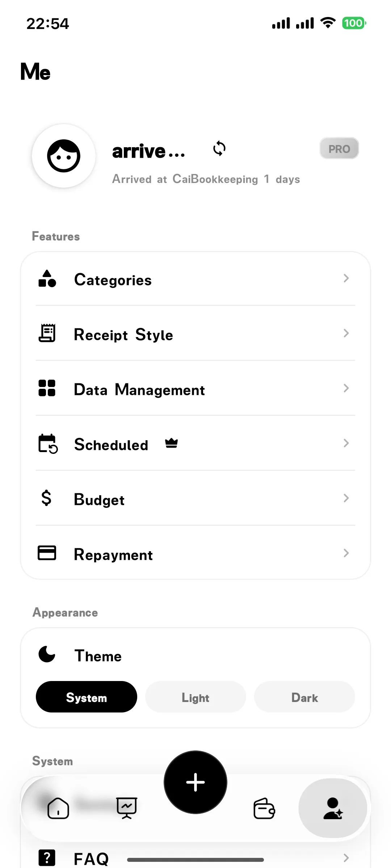Tap the sync icon beside username
The image size is (391, 868).
219,149
